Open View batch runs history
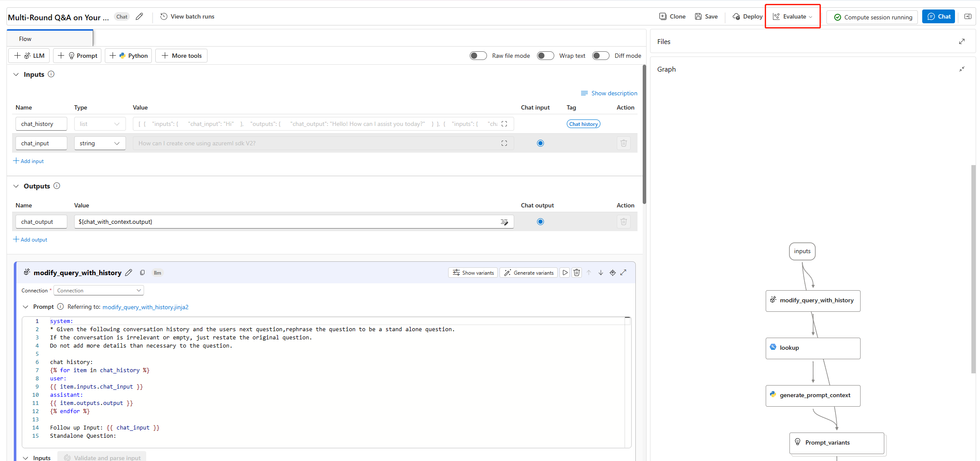Screen dimensions: 980x461 pos(187,16)
